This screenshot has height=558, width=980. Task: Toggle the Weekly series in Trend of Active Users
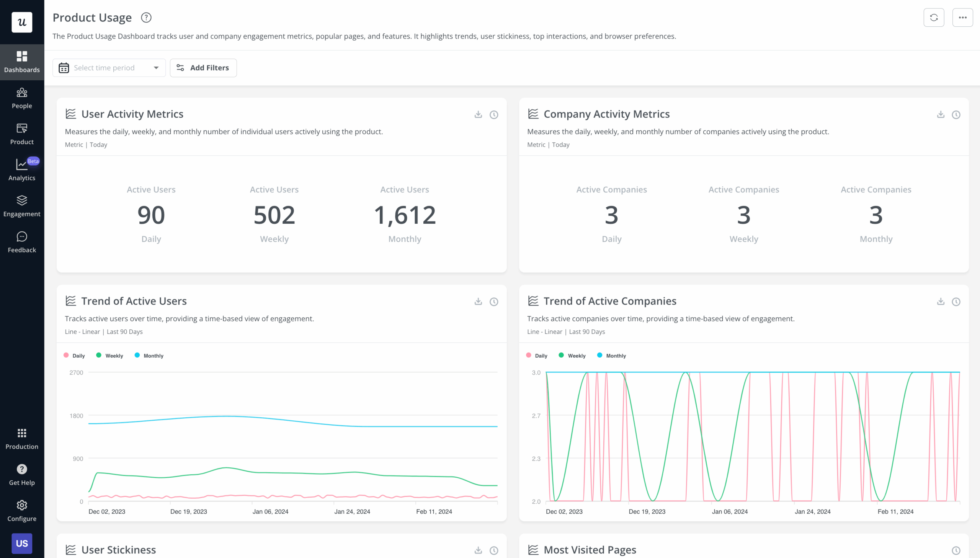[109, 355]
